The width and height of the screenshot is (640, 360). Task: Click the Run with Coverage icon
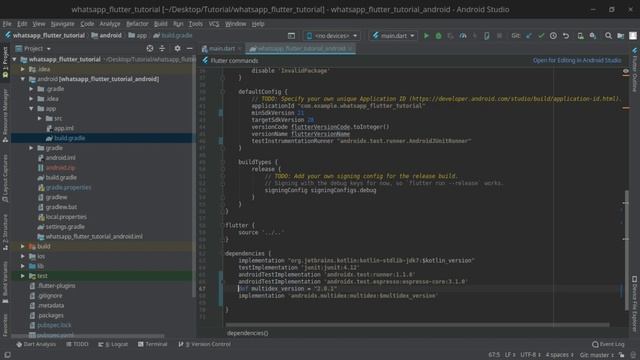point(450,36)
